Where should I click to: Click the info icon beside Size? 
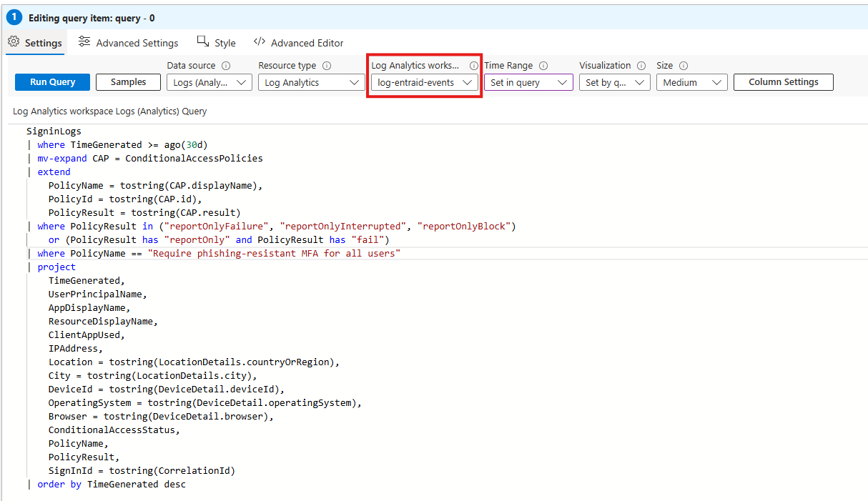coord(682,65)
